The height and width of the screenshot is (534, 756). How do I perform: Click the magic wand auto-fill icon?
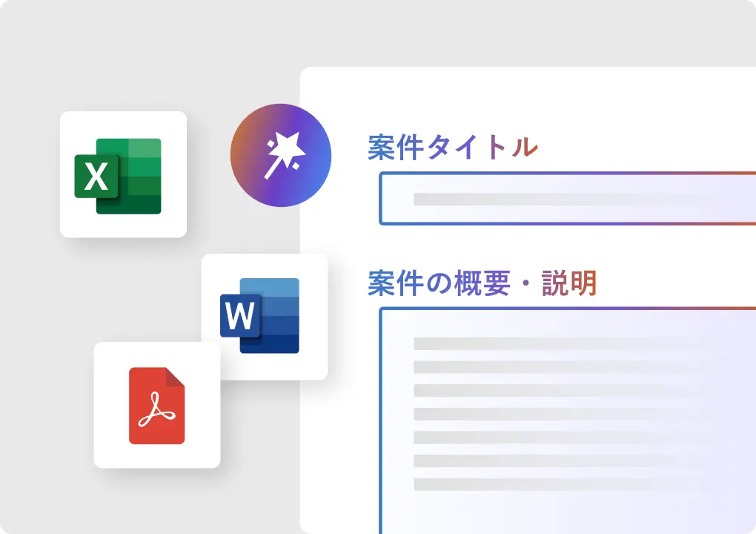[281, 156]
